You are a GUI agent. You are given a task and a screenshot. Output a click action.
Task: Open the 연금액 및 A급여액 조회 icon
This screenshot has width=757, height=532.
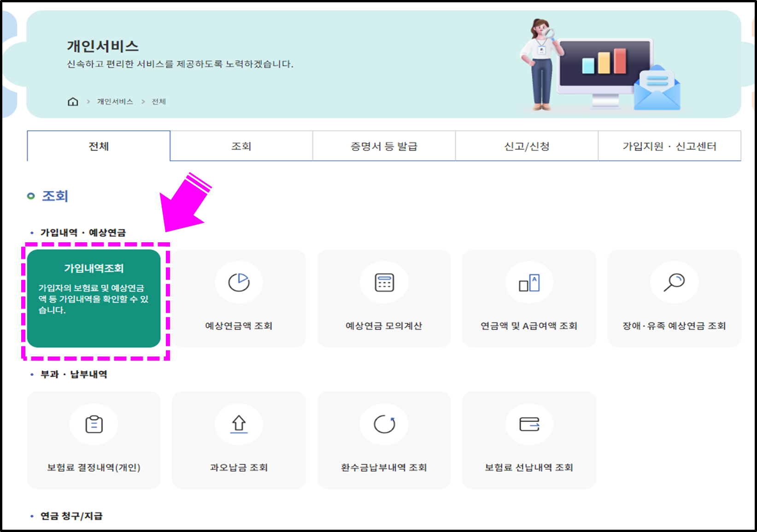click(529, 283)
